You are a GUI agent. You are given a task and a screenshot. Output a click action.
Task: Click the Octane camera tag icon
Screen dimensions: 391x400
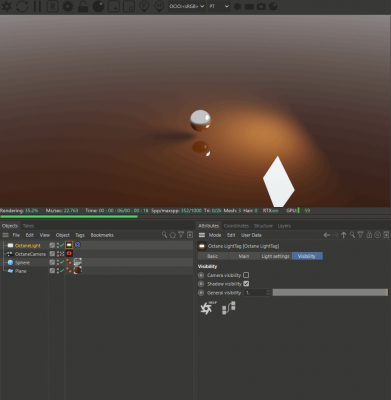[x=69, y=254]
